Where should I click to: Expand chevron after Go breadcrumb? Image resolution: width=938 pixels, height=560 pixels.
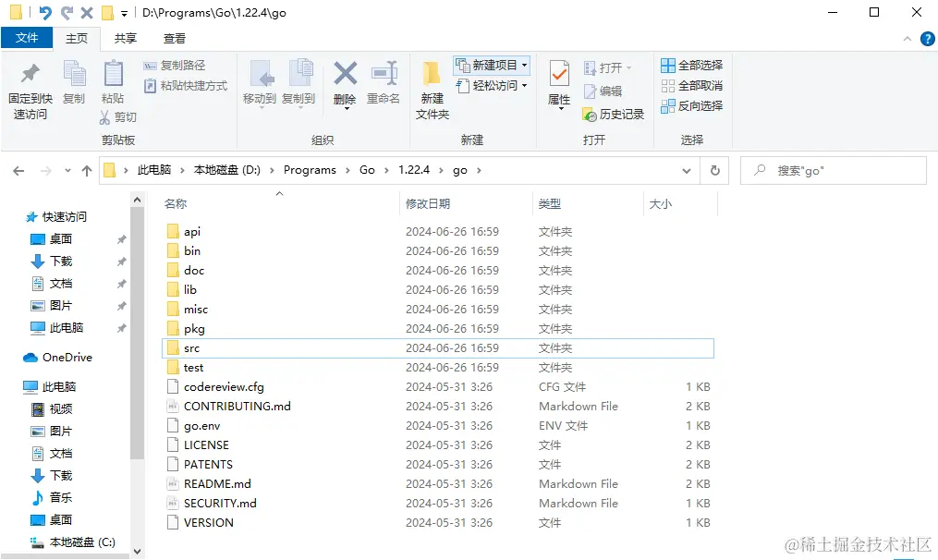click(x=386, y=171)
